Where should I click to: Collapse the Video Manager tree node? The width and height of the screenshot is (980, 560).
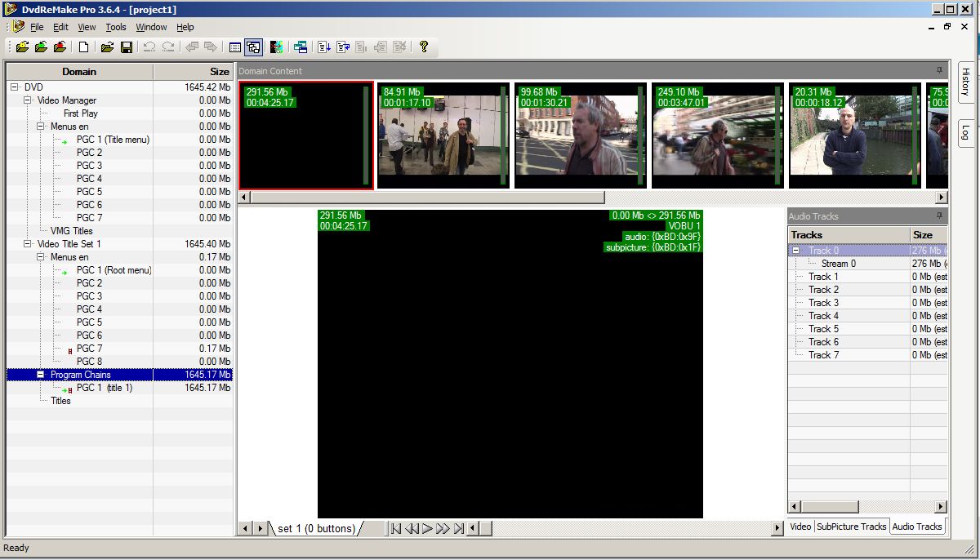point(28,100)
